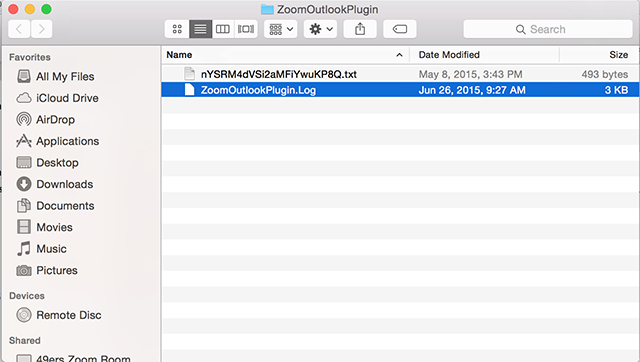This screenshot has width=640, height=362.
Task: Focus the Search field
Action: pyautogui.click(x=548, y=29)
